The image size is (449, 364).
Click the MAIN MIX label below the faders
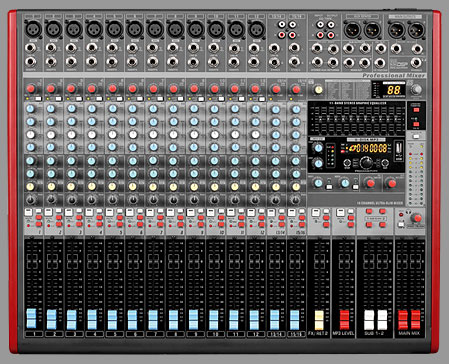point(409,333)
